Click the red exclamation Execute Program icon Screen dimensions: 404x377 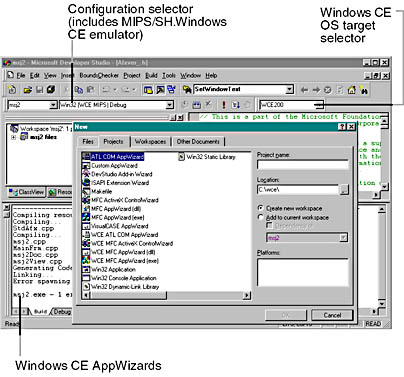pyautogui.click(x=224, y=105)
